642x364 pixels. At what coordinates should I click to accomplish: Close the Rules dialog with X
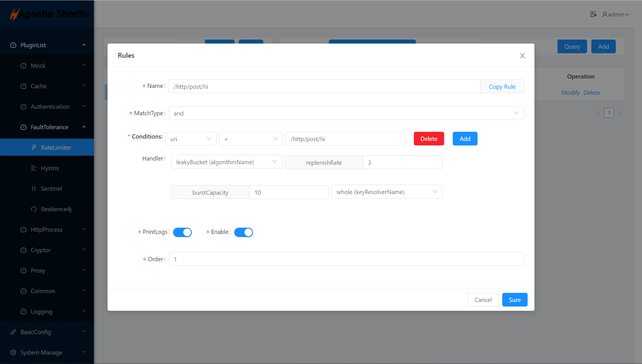pos(522,56)
